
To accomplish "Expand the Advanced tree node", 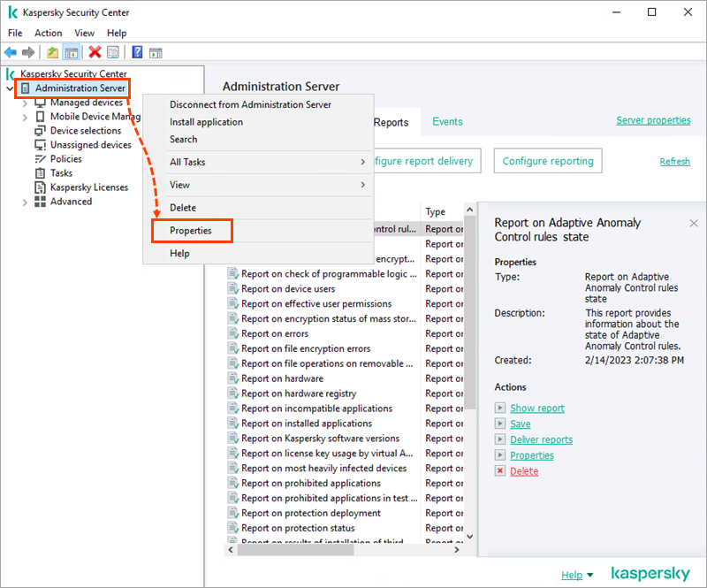I will [x=25, y=201].
